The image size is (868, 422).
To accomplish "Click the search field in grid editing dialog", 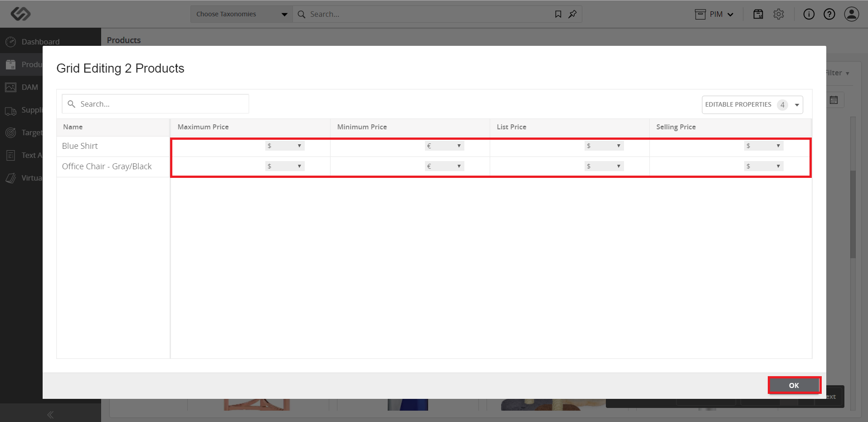I will pos(155,104).
